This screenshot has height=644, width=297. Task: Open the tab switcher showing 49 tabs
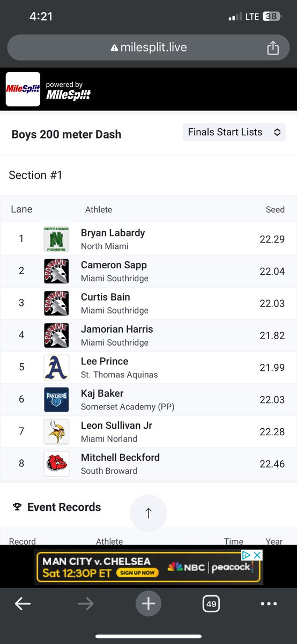(x=211, y=604)
